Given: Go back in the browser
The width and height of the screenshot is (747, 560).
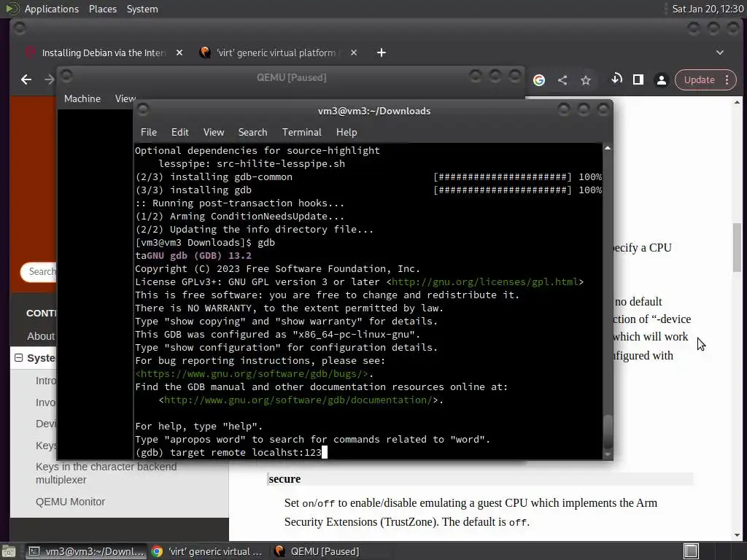Looking at the screenshot, I should click(x=26, y=79).
